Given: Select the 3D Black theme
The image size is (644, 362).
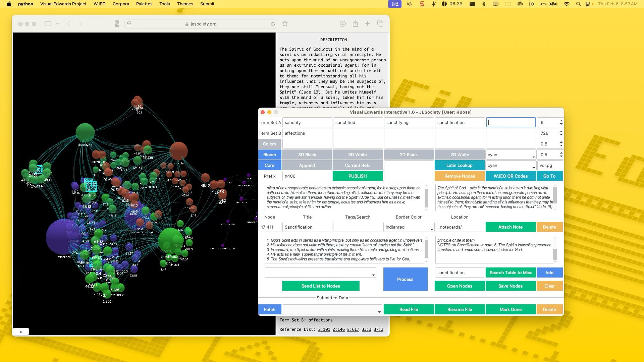Looking at the screenshot, I should coord(307,155).
